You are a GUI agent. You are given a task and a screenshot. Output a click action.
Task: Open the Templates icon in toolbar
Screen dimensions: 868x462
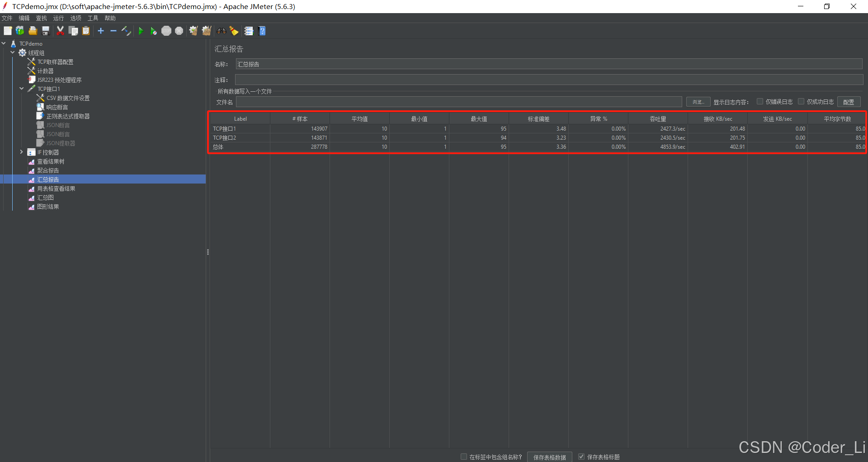pos(20,31)
